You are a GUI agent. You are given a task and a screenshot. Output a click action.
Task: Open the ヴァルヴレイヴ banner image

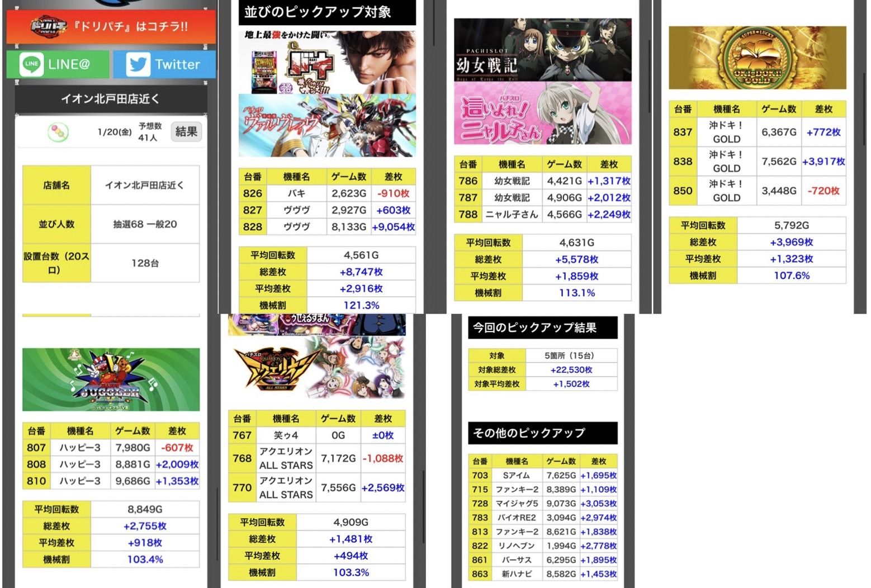(x=327, y=125)
